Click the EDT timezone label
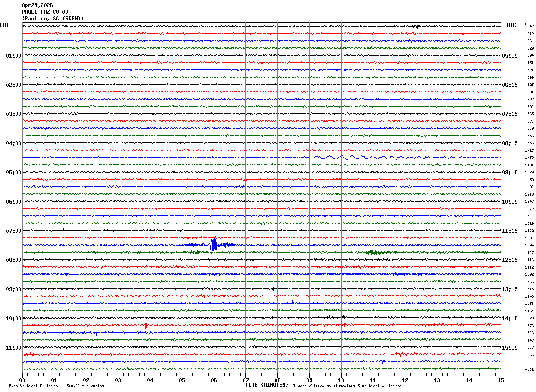536x392 pixels. tap(4, 25)
